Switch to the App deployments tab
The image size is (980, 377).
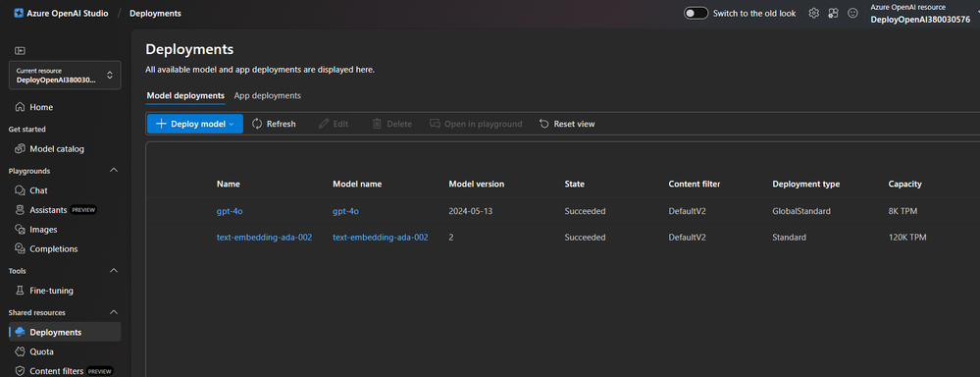pos(268,95)
